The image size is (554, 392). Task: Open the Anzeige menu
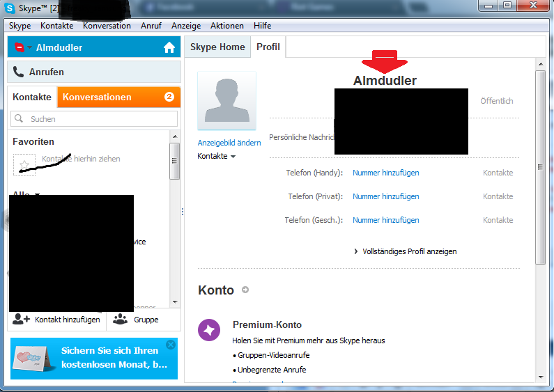186,26
